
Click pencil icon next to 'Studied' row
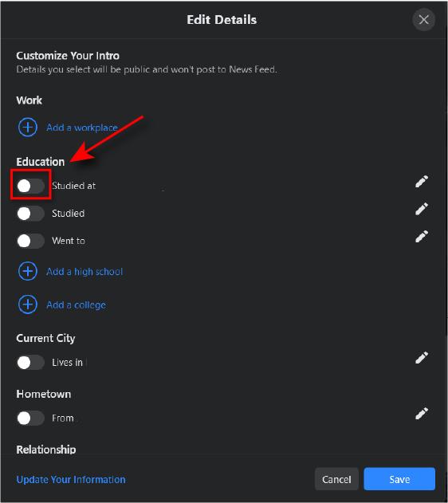422,209
